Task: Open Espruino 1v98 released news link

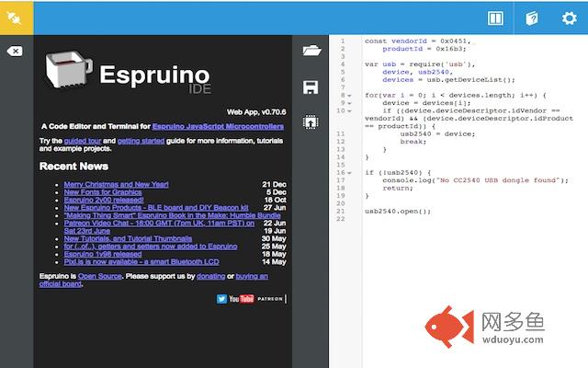Action: pos(103,254)
